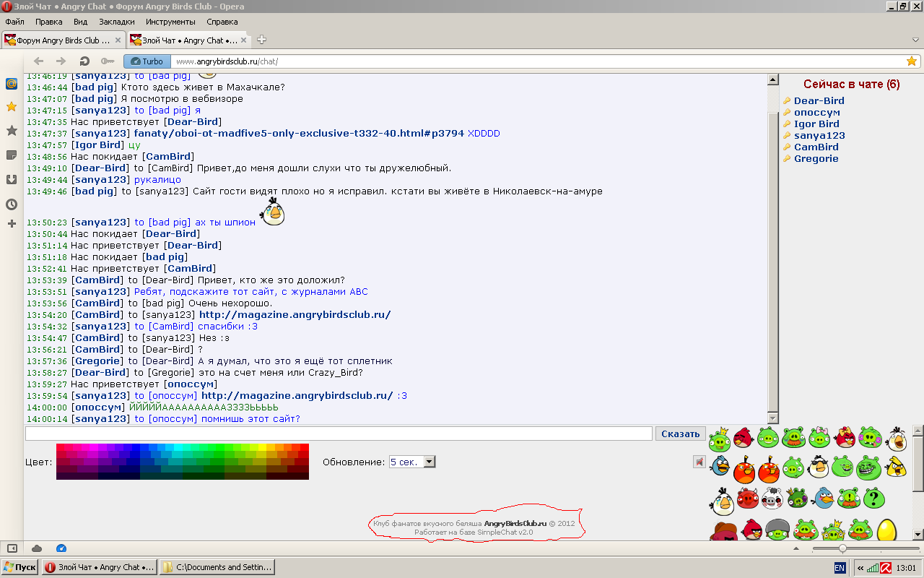This screenshot has height=578, width=924.
Task: Open magazine.angrybirdsclub.ru link at 13:54:20
Action: tap(295, 314)
